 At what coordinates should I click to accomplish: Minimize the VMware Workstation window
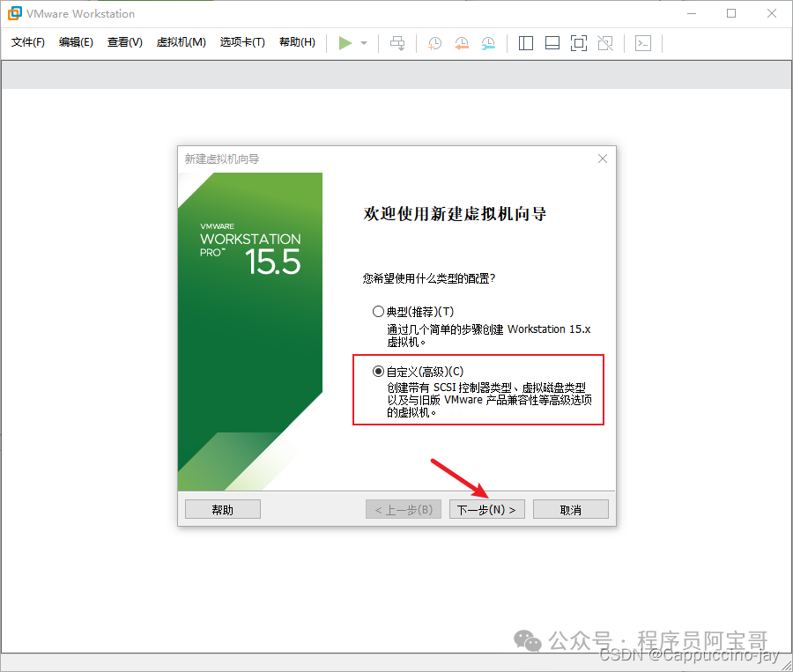692,14
